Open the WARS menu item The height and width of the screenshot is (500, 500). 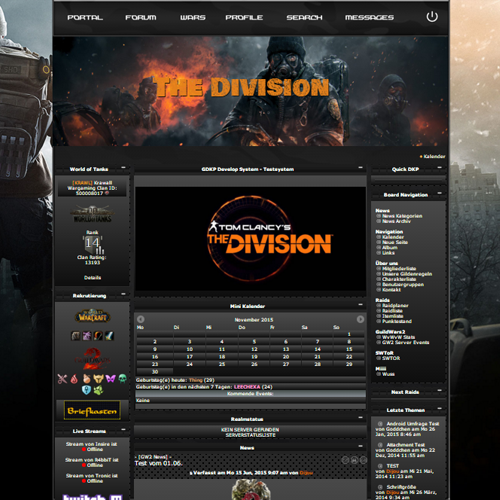[x=193, y=17]
